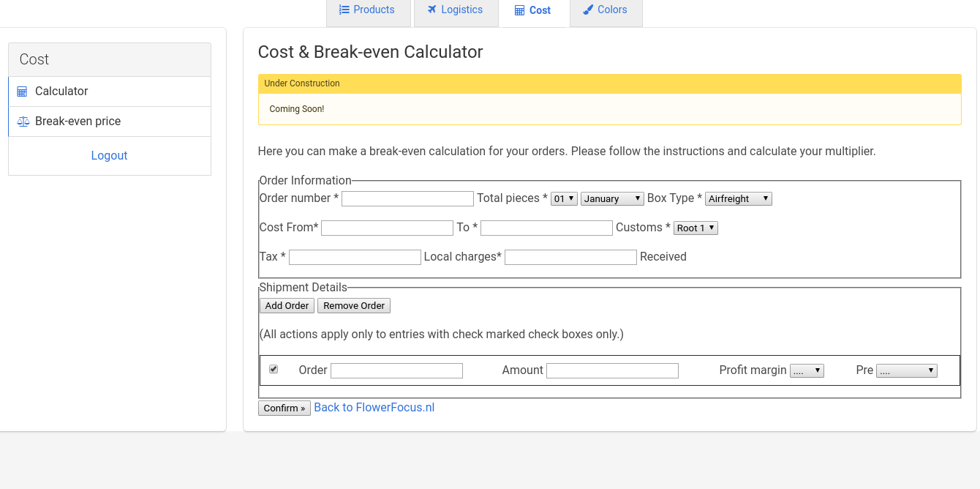
Task: Click the paintbrush icon on Colors tab
Action: [x=588, y=10]
